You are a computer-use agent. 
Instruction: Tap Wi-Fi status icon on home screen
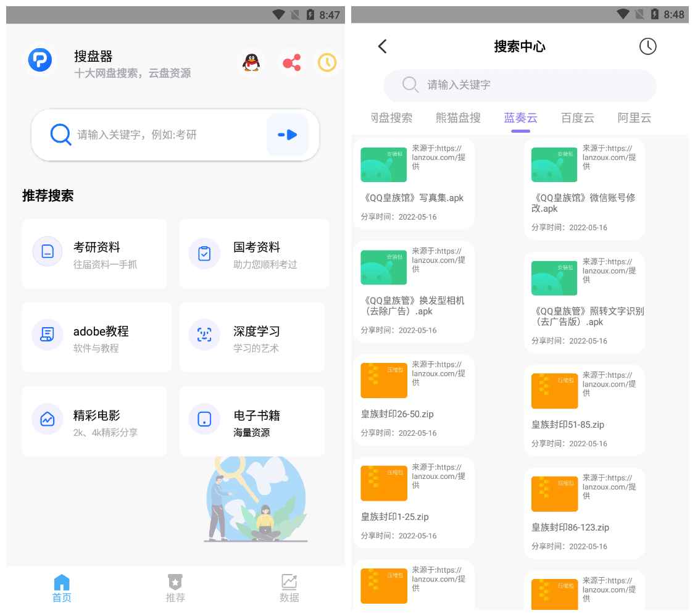[278, 15]
